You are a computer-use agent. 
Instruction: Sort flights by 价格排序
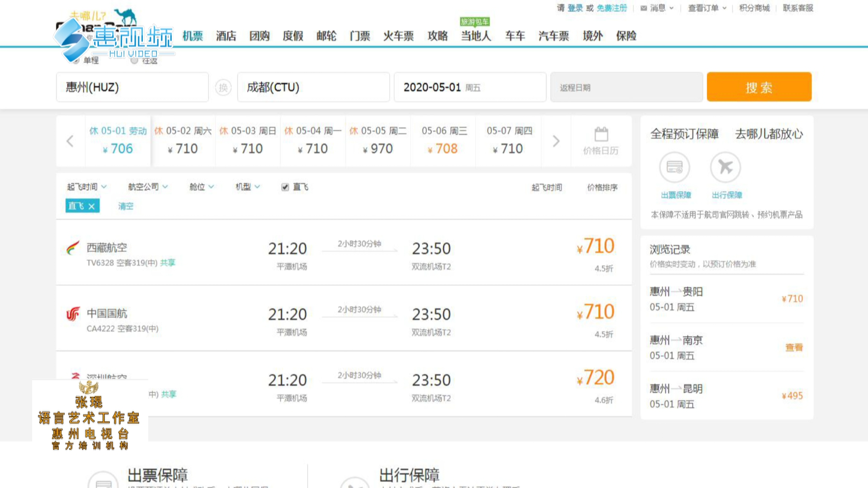[602, 187]
